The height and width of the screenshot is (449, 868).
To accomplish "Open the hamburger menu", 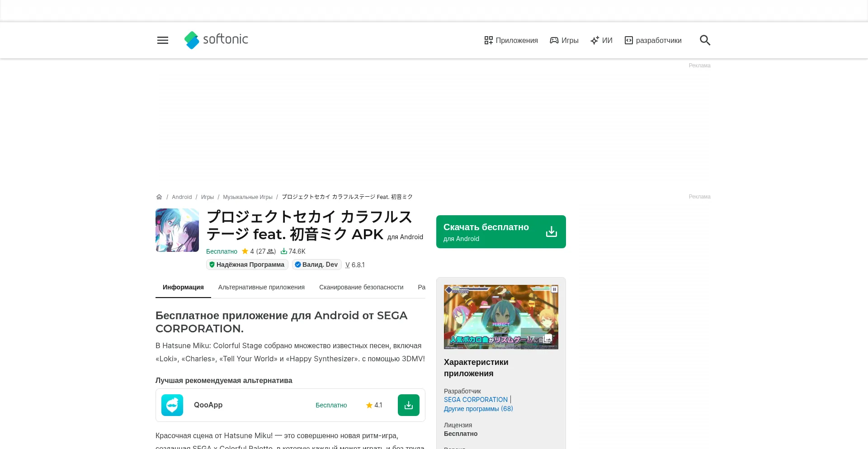I will (x=163, y=40).
